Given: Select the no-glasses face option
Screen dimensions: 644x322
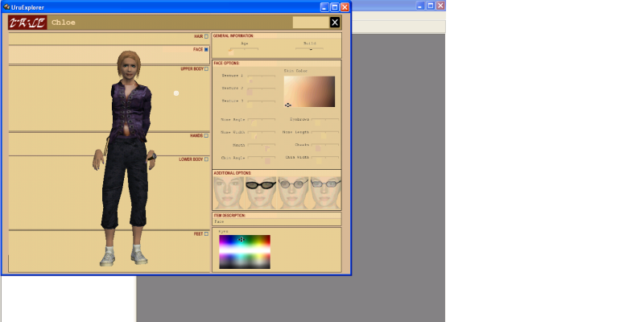Looking at the screenshot, I should 229,193.
